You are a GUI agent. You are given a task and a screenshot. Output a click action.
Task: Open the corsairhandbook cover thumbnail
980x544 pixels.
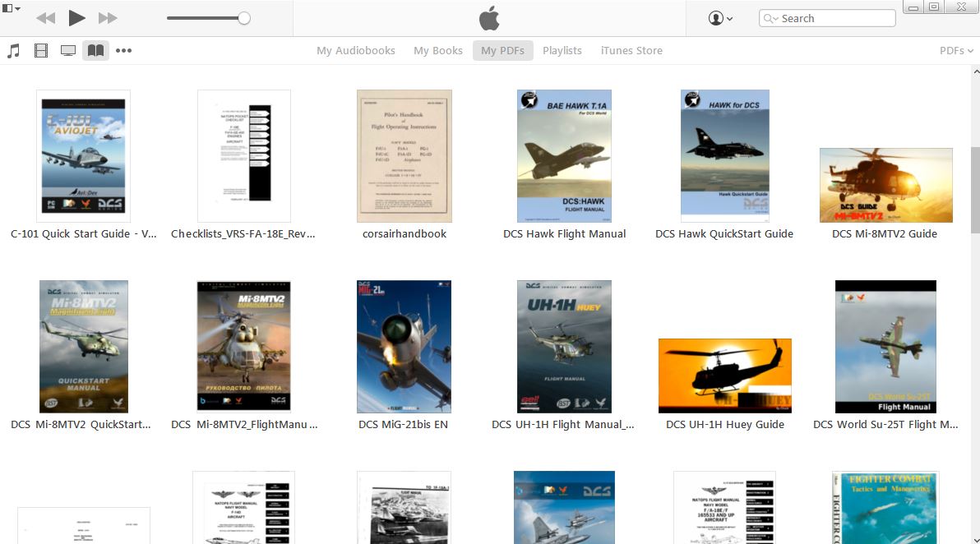[404, 156]
